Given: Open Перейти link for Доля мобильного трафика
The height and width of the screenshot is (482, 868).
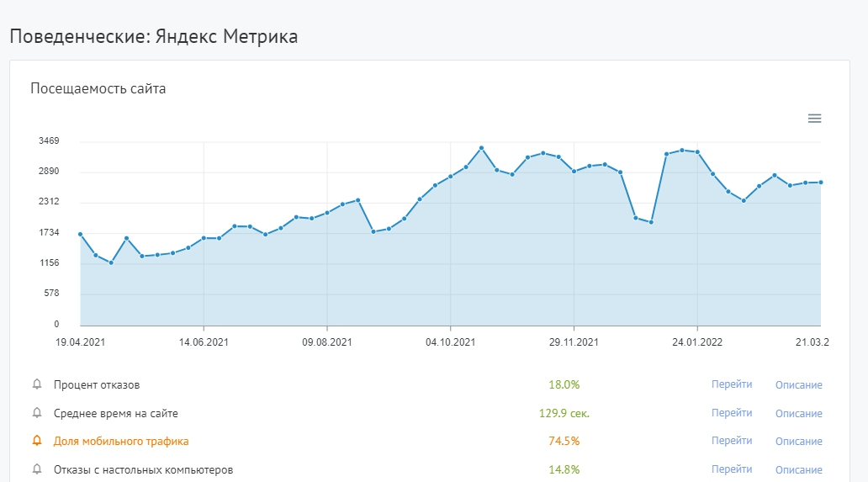Looking at the screenshot, I should [x=731, y=441].
